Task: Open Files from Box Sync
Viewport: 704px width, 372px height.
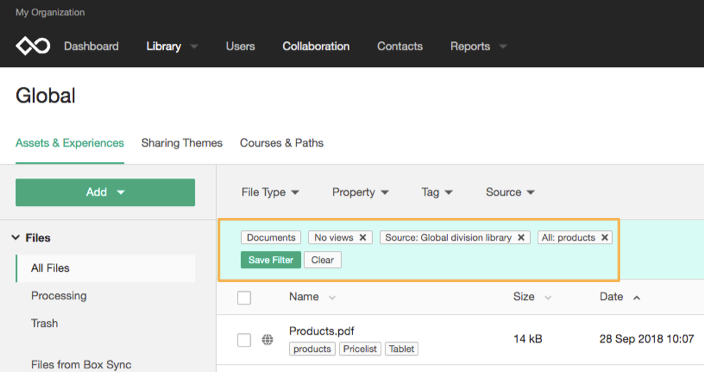Action: pyautogui.click(x=81, y=364)
